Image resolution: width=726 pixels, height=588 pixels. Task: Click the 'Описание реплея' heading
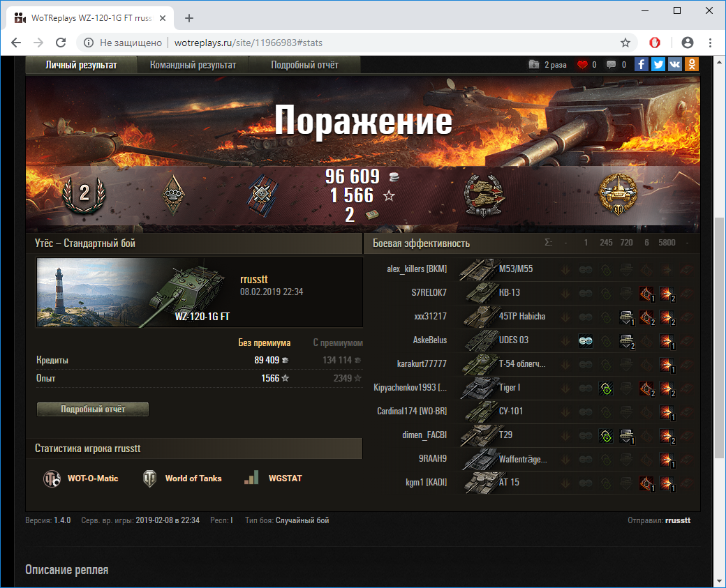pyautogui.click(x=67, y=570)
